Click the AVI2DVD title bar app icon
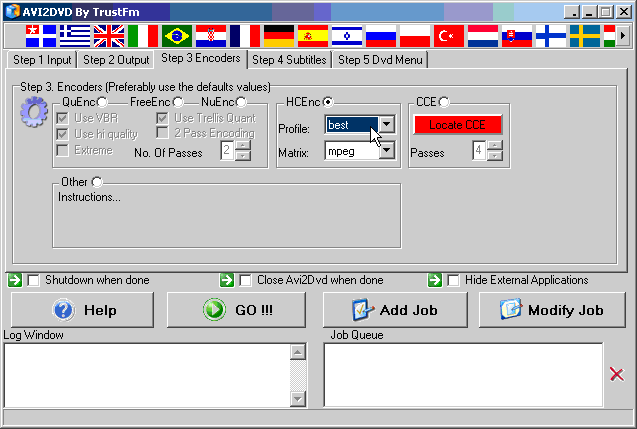Image resolution: width=637 pixels, height=429 pixels. (12, 11)
